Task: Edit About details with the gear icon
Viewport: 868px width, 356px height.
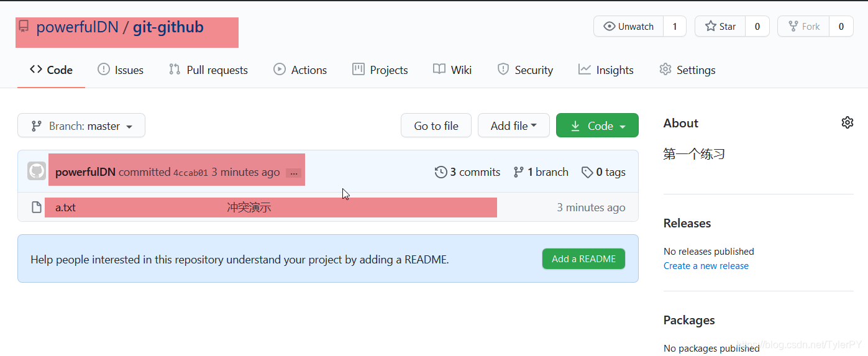Action: 847,122
